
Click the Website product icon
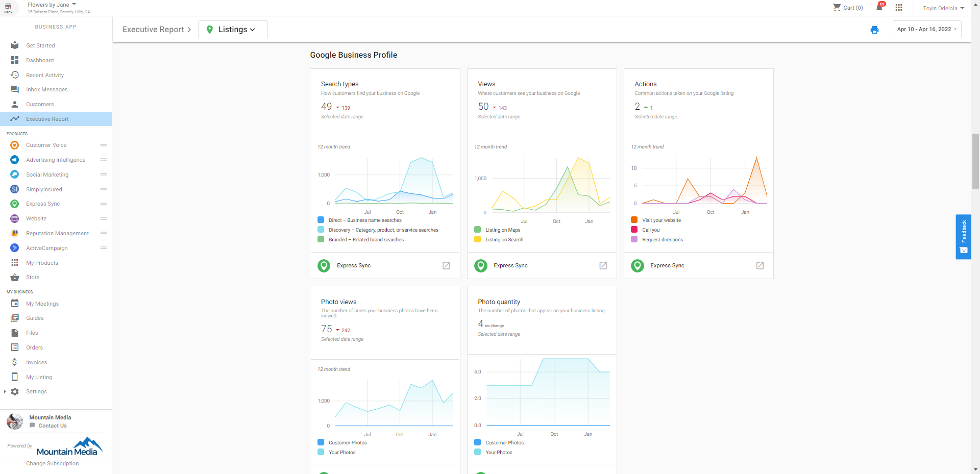tap(15, 218)
